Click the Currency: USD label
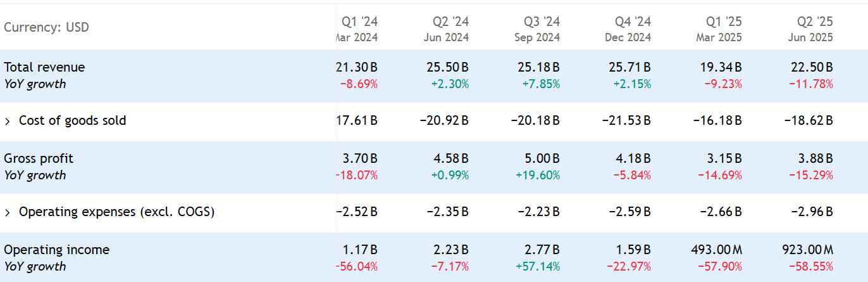The width and height of the screenshot is (868, 282). (x=46, y=27)
